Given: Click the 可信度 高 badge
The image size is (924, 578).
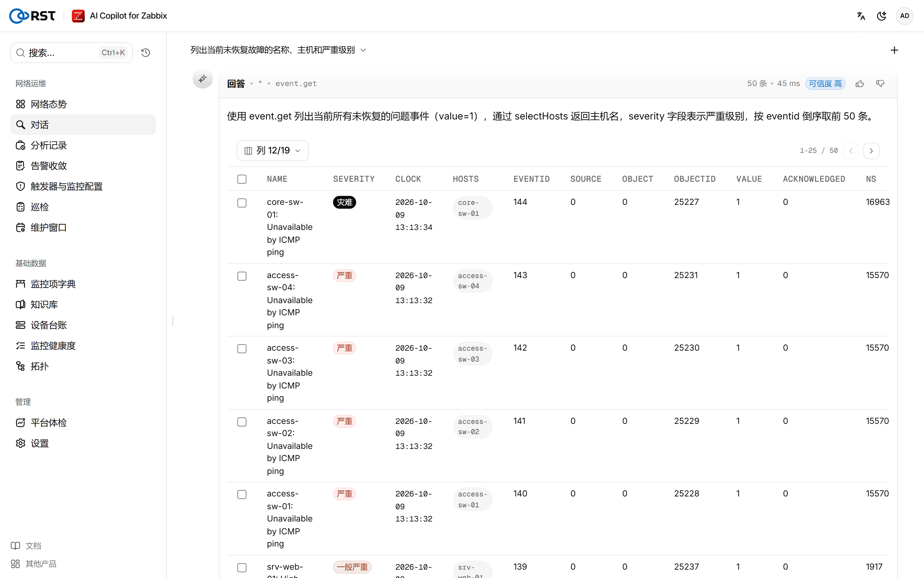Looking at the screenshot, I should [x=826, y=83].
